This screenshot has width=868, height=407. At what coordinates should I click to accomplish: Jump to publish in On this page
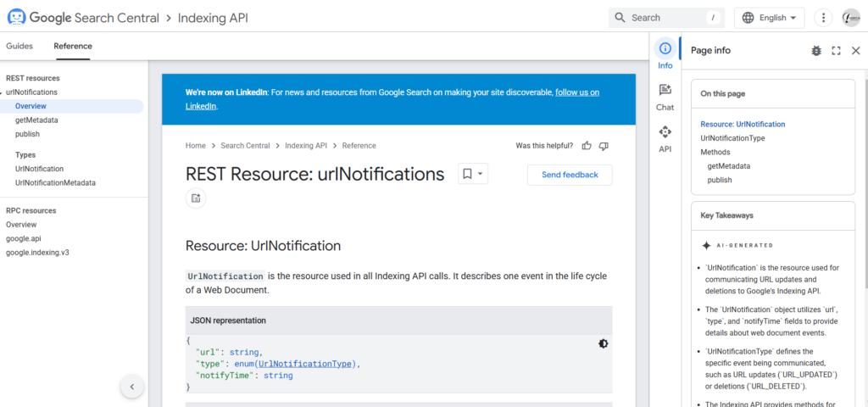point(720,180)
